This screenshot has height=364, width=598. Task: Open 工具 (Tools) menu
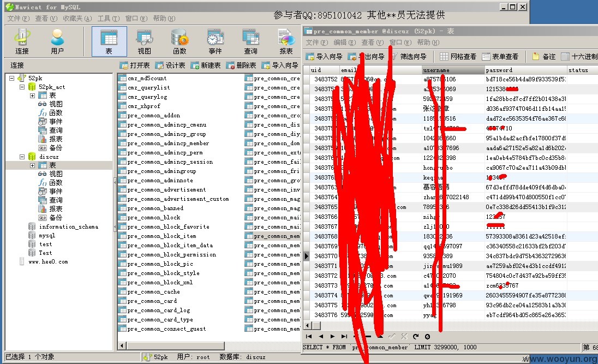[x=109, y=19]
